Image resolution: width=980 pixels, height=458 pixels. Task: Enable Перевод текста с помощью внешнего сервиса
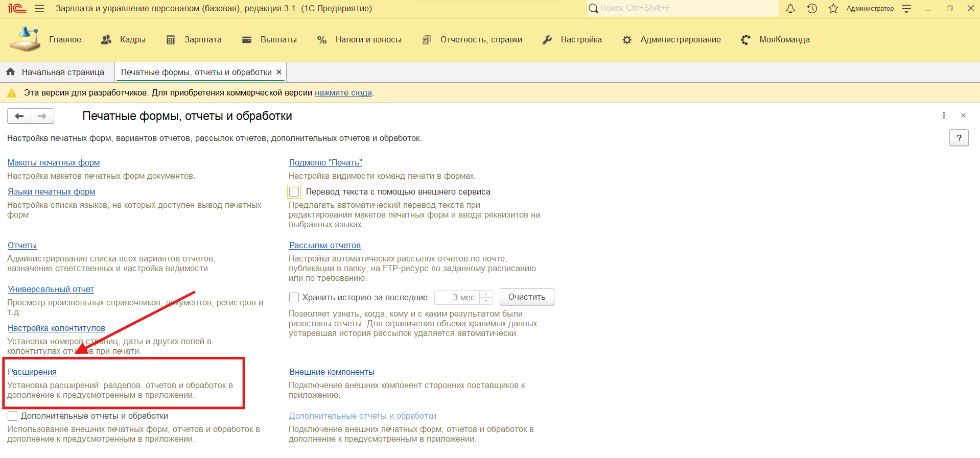coord(294,192)
